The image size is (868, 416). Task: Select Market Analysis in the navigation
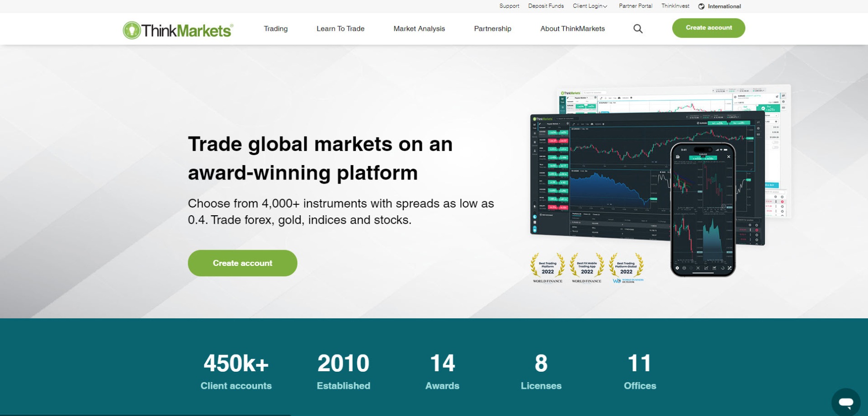pyautogui.click(x=419, y=28)
